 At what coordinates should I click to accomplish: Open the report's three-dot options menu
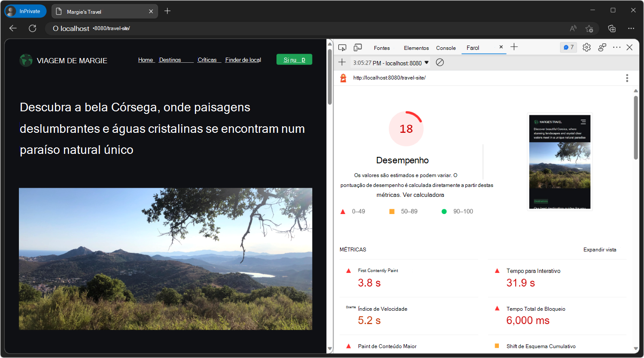click(627, 78)
